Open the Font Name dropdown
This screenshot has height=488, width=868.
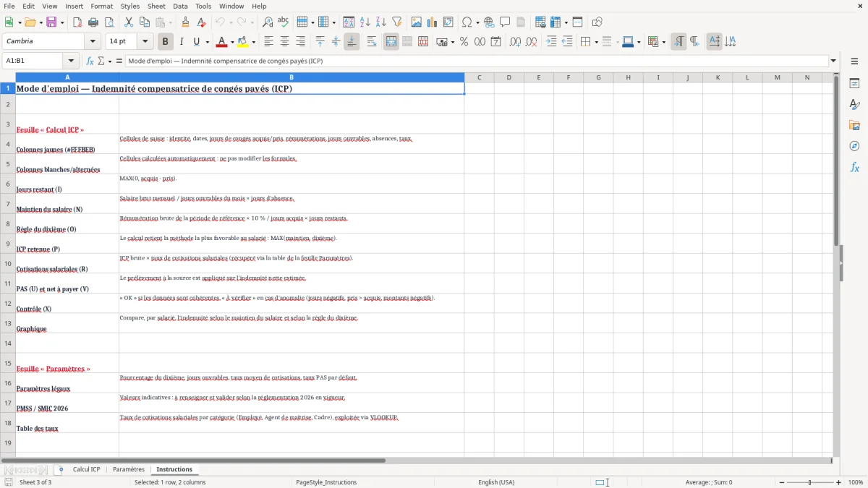[x=92, y=42]
